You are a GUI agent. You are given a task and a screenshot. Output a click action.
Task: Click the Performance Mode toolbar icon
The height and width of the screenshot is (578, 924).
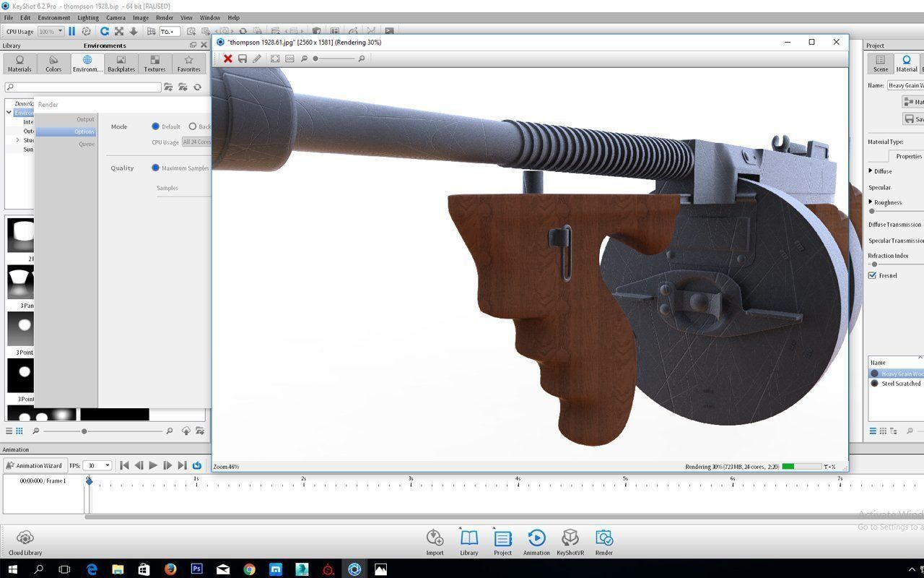(x=87, y=31)
